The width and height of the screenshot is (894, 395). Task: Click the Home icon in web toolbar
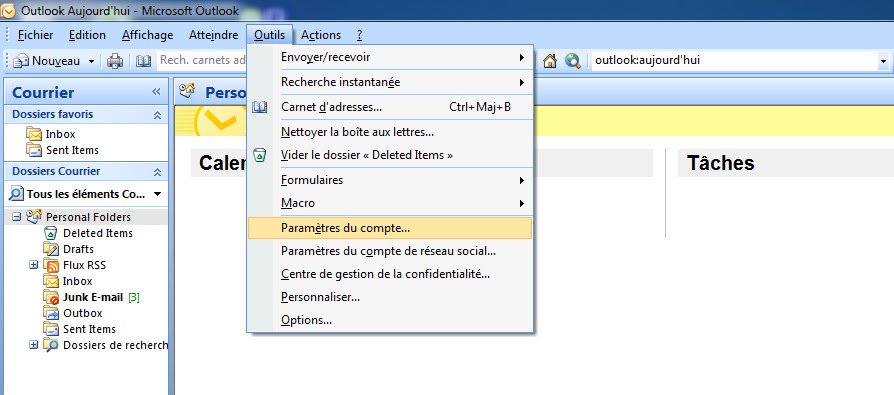pos(550,60)
